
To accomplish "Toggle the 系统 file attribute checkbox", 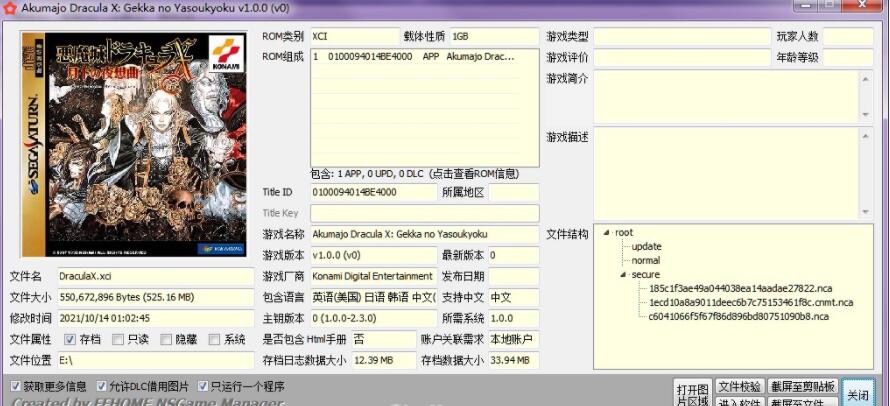I will (x=215, y=340).
